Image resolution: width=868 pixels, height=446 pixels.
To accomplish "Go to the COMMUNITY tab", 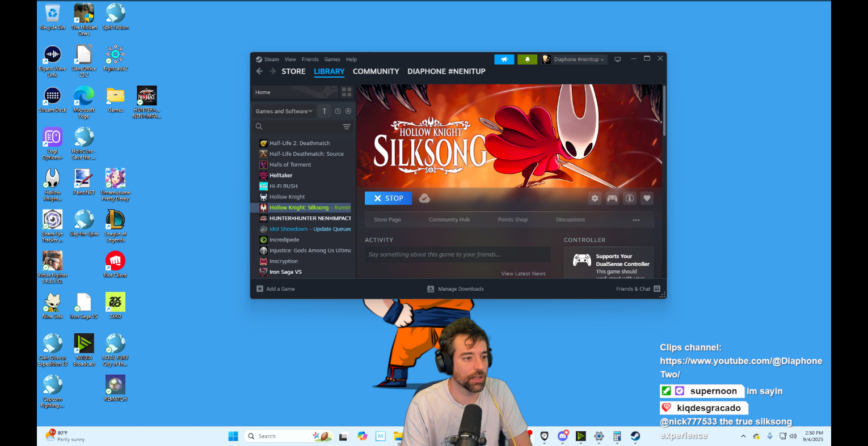I will [376, 71].
